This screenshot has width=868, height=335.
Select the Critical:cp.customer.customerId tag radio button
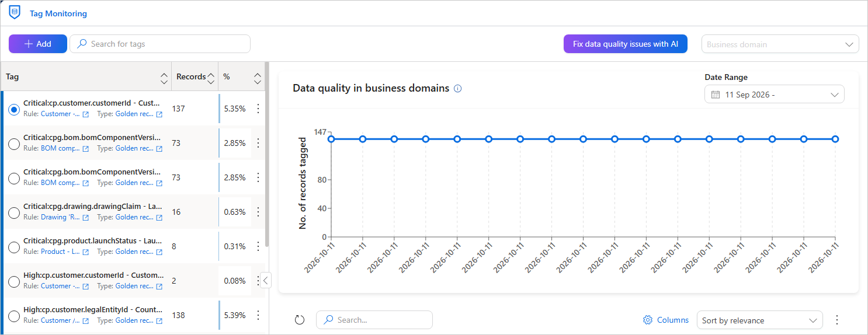coord(15,109)
